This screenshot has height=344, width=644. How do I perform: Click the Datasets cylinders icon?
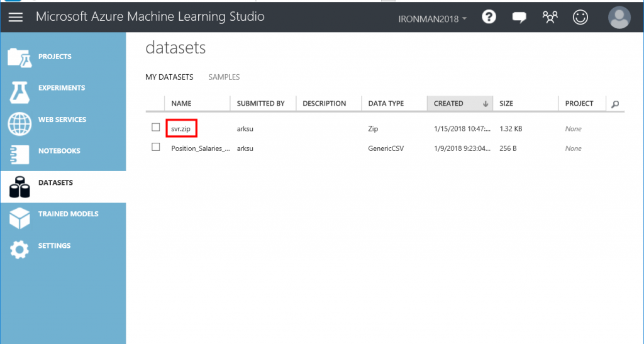[19, 187]
